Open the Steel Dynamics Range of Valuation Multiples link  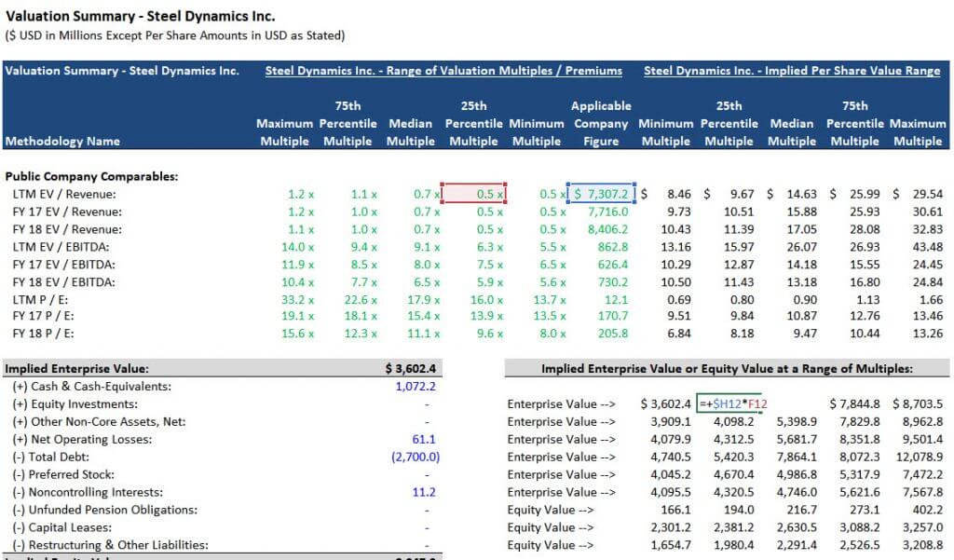(444, 70)
